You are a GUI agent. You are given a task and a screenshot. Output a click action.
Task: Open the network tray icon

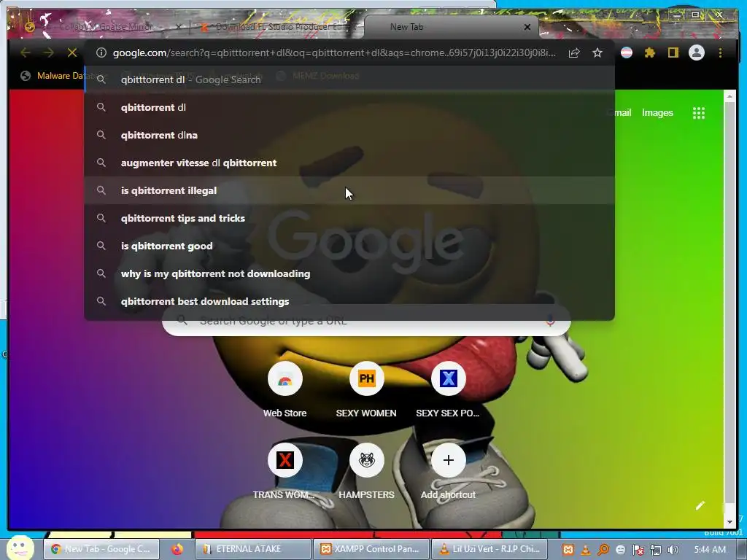click(x=656, y=550)
